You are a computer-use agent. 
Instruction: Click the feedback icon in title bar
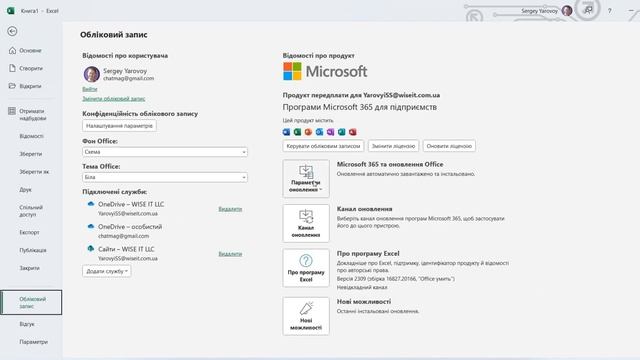click(588, 10)
